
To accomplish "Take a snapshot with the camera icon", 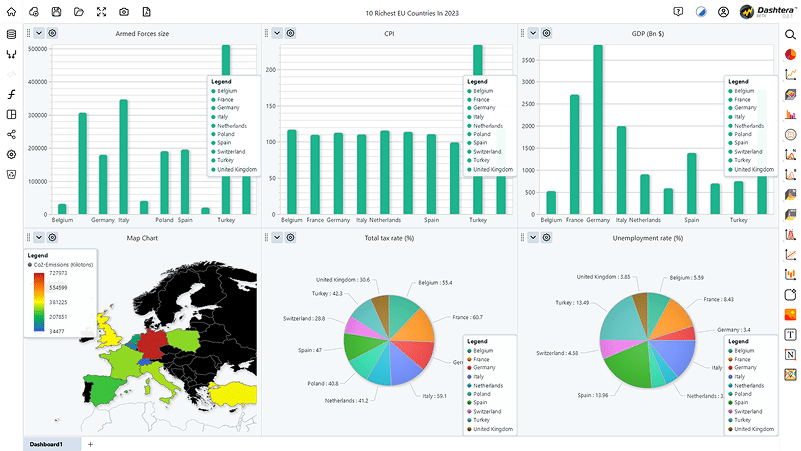I will (x=124, y=11).
